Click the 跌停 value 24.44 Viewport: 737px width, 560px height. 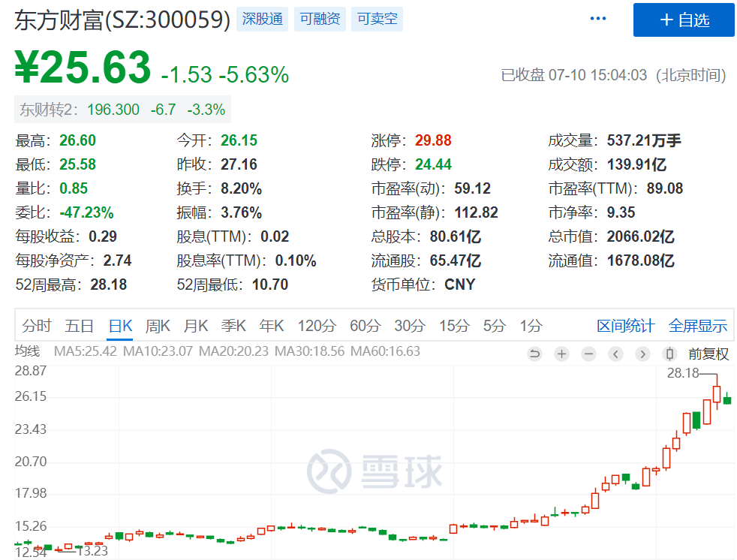[x=433, y=164]
